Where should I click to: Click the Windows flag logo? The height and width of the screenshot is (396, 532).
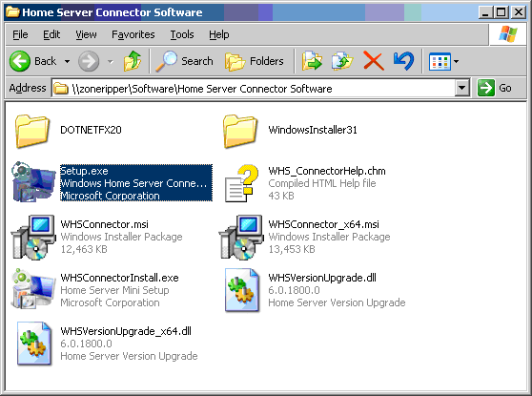tap(507, 34)
